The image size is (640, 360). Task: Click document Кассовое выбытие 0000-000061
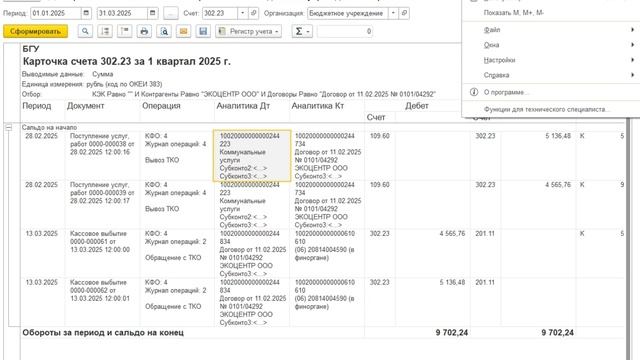point(100,242)
